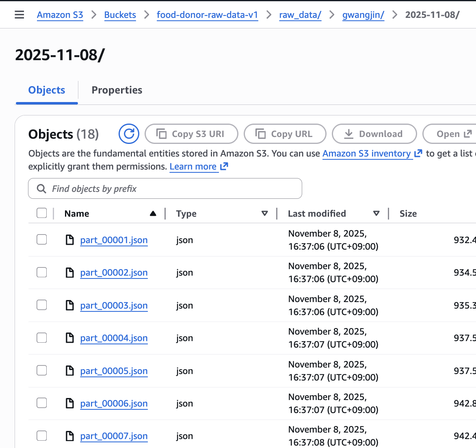
Task: Click the 2025-11-08/ breadcrumb text
Action: point(432,15)
